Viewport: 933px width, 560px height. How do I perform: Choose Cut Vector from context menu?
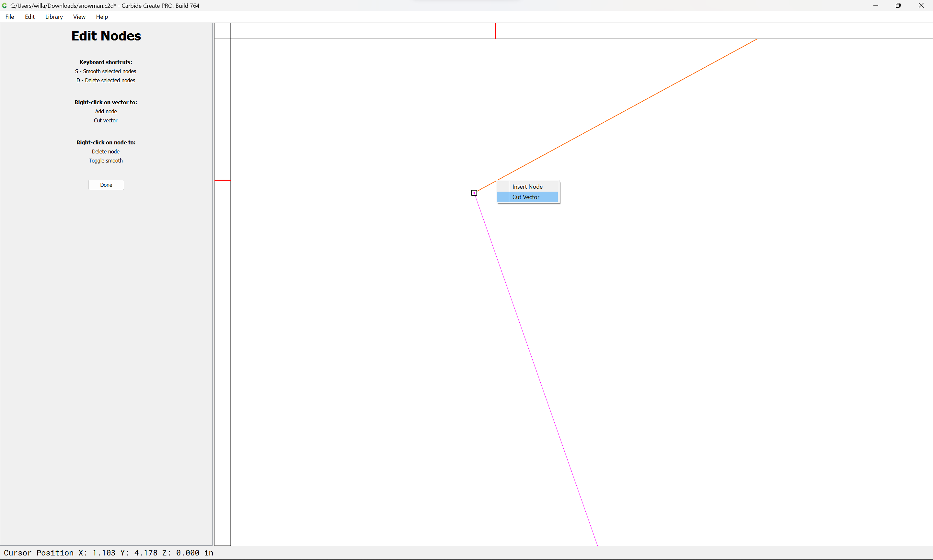pos(525,197)
